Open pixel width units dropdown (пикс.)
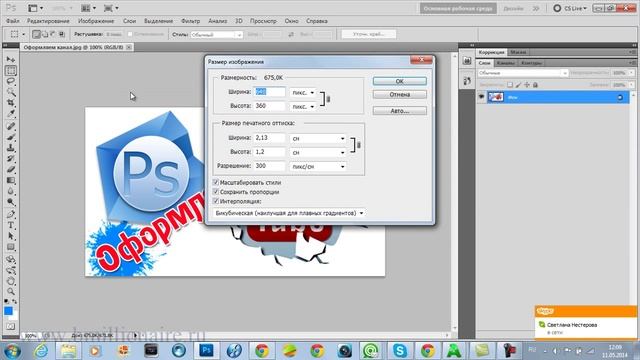 pyautogui.click(x=302, y=93)
